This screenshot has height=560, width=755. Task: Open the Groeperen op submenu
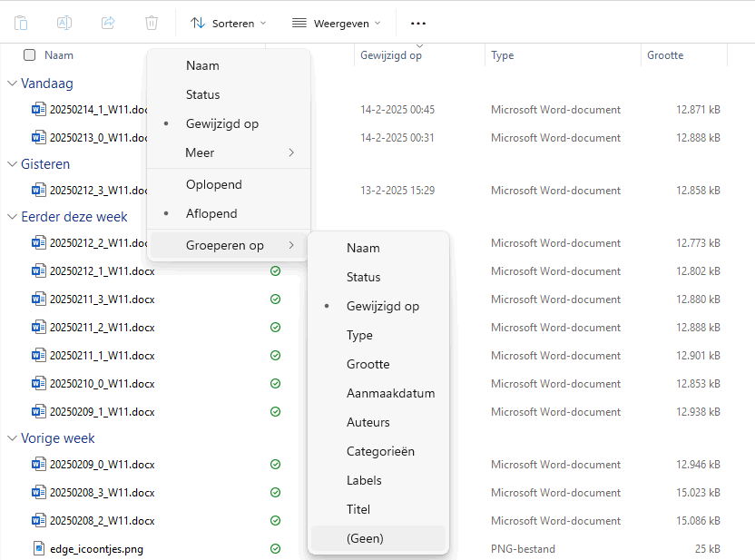229,246
